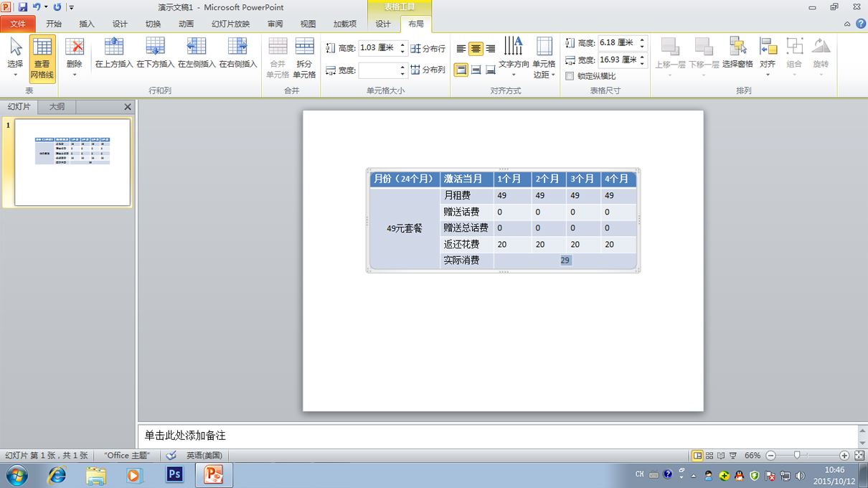Switch to Reading view in status bar
The width and height of the screenshot is (868, 488).
721,456
